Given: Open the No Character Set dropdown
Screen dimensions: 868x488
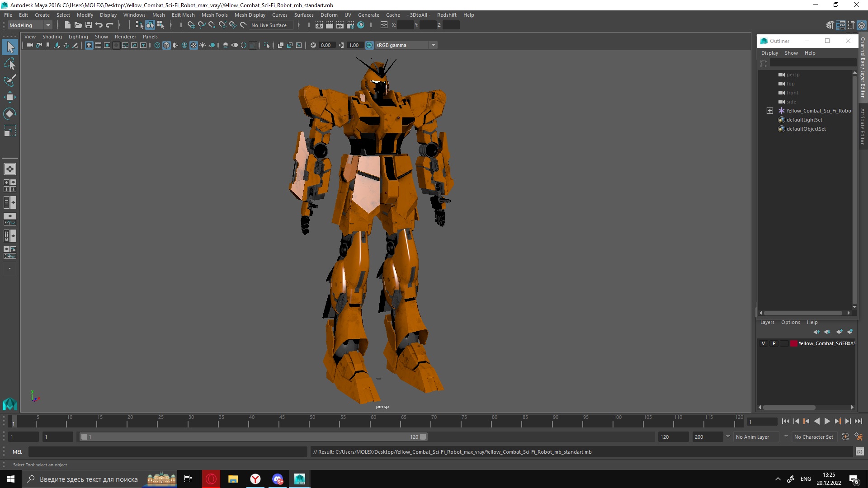Looking at the screenshot, I should click(x=815, y=437).
